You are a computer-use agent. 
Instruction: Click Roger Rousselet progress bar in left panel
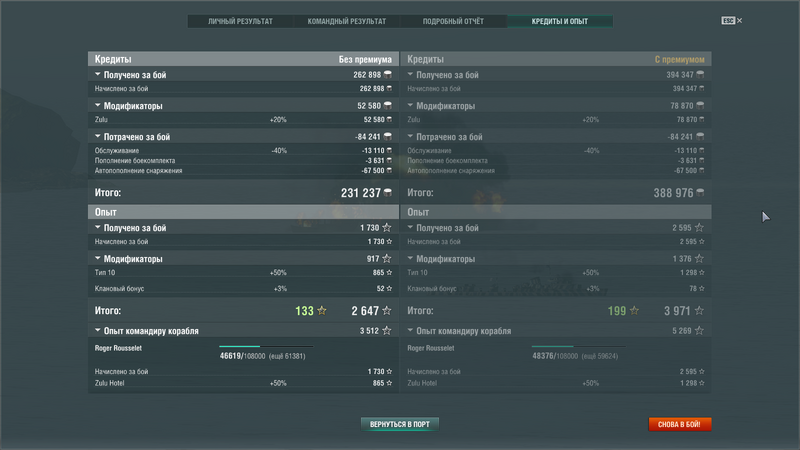pyautogui.click(x=265, y=347)
